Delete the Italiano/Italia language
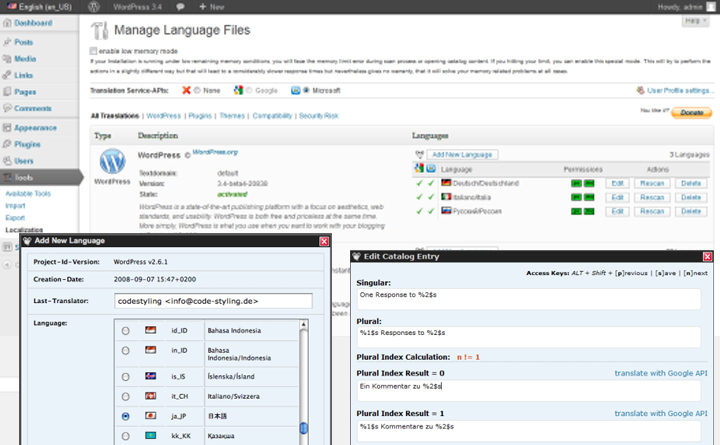720x445 pixels. [x=691, y=197]
